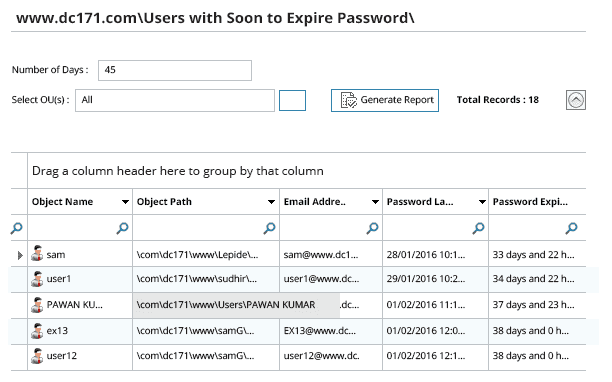This screenshot has height=382, width=612.
Task: Click the Generate Report button
Action: [385, 100]
